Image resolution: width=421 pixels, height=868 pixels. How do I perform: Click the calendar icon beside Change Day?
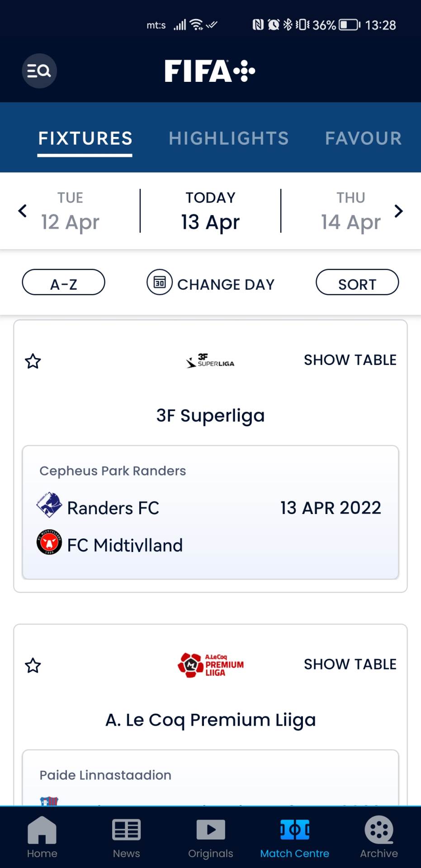(x=160, y=283)
